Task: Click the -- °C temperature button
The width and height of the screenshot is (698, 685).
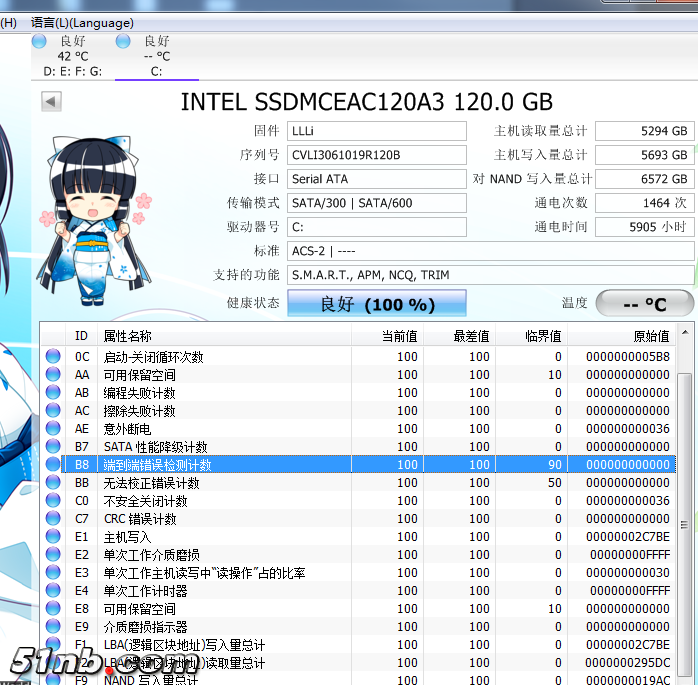Action: [644, 304]
